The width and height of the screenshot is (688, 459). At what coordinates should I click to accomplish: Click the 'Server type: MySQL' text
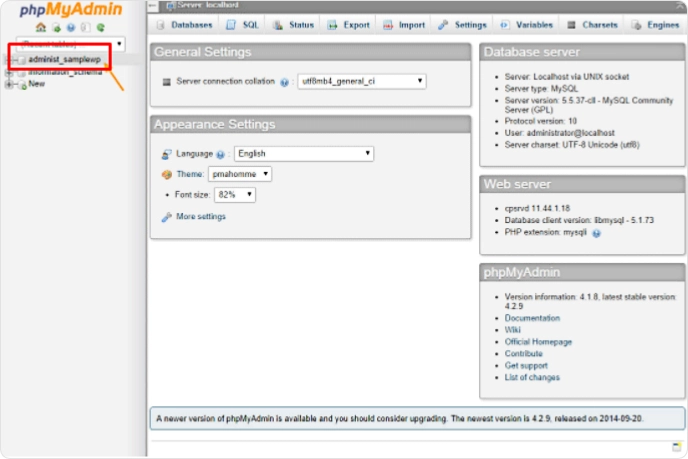(541, 88)
